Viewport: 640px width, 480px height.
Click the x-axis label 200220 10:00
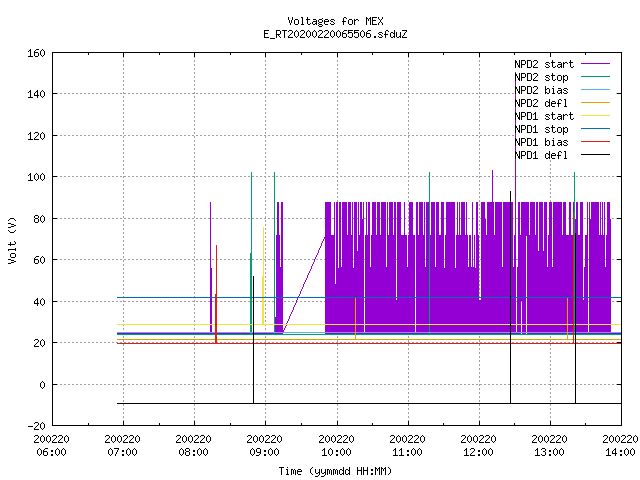336,446
